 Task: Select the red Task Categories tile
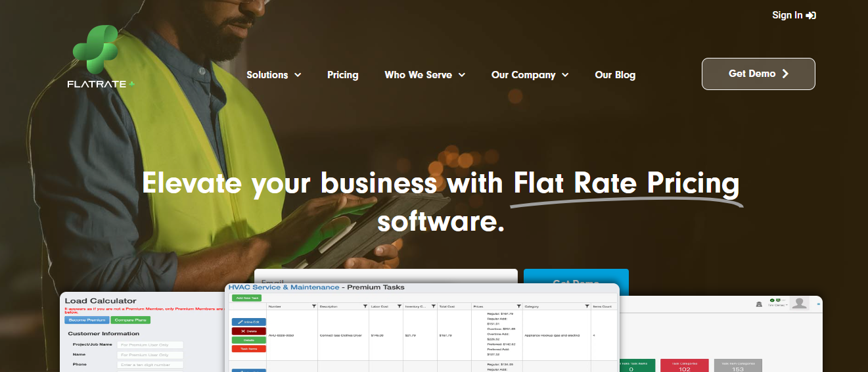point(684,365)
